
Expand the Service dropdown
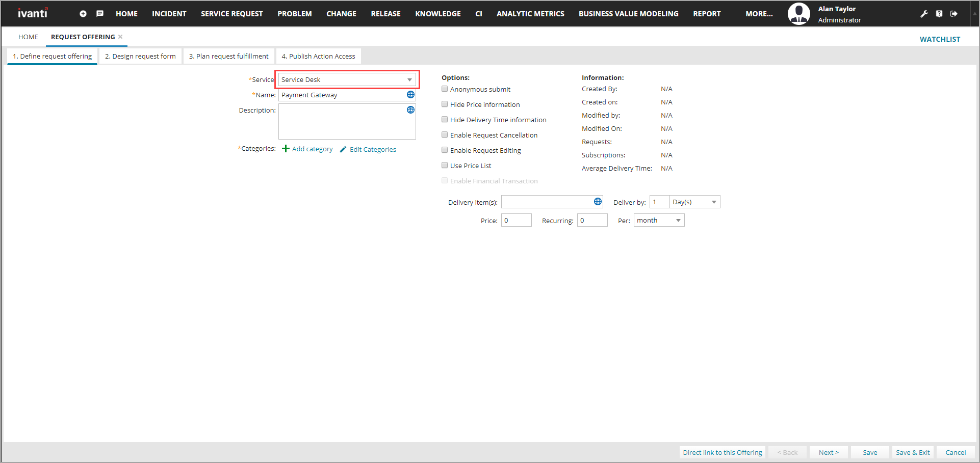[409, 80]
